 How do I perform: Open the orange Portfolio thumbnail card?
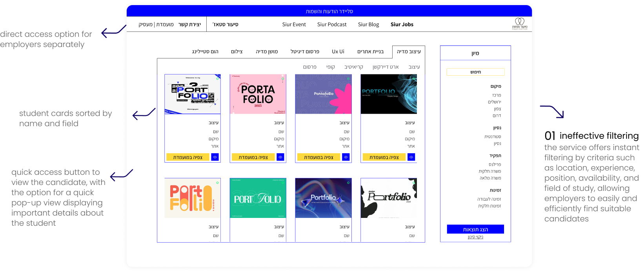point(193,198)
